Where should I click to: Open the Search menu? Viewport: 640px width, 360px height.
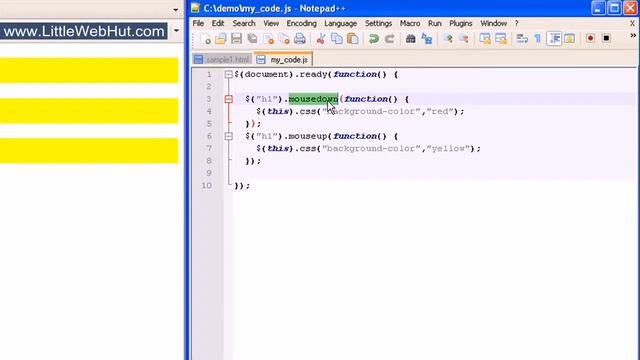(x=244, y=23)
